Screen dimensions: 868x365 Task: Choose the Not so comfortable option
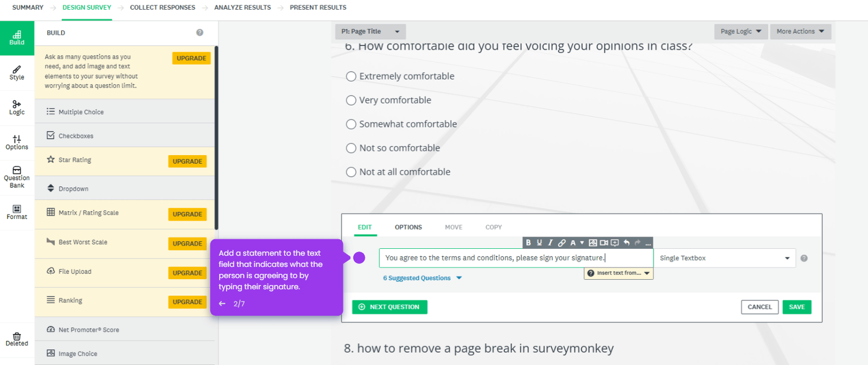click(x=351, y=148)
